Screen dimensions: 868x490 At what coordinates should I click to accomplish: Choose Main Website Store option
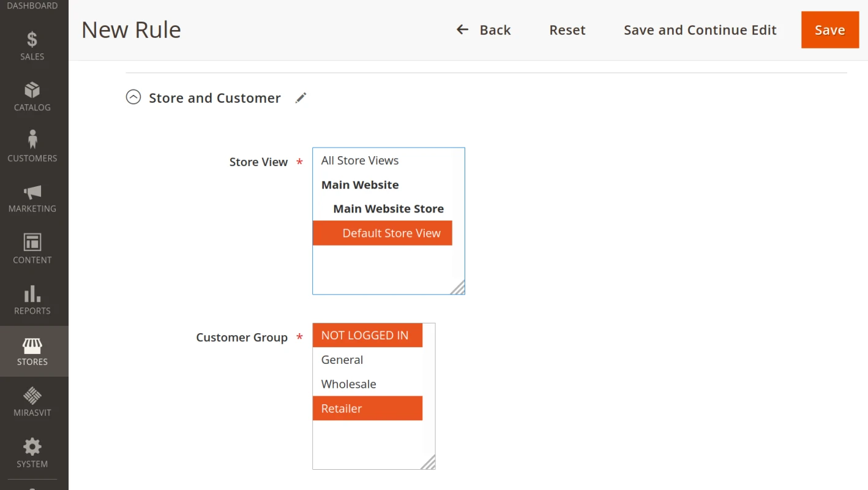pyautogui.click(x=388, y=209)
